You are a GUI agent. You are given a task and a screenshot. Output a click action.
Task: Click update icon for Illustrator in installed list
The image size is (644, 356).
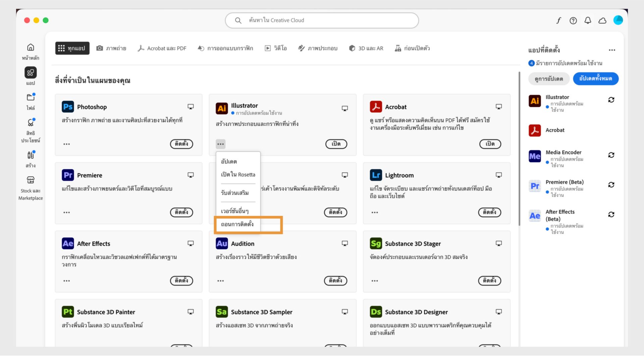pyautogui.click(x=611, y=100)
